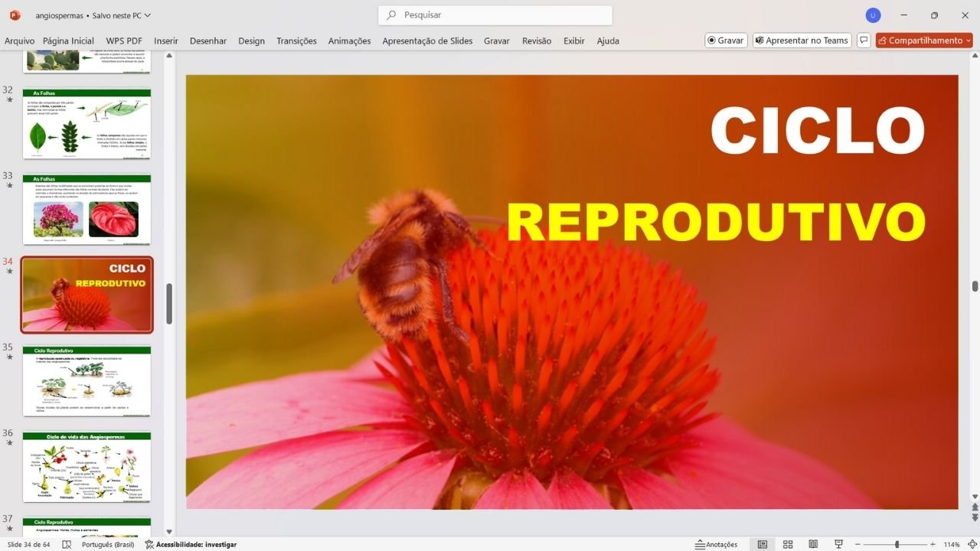Click fit slide to window icon

[971, 544]
